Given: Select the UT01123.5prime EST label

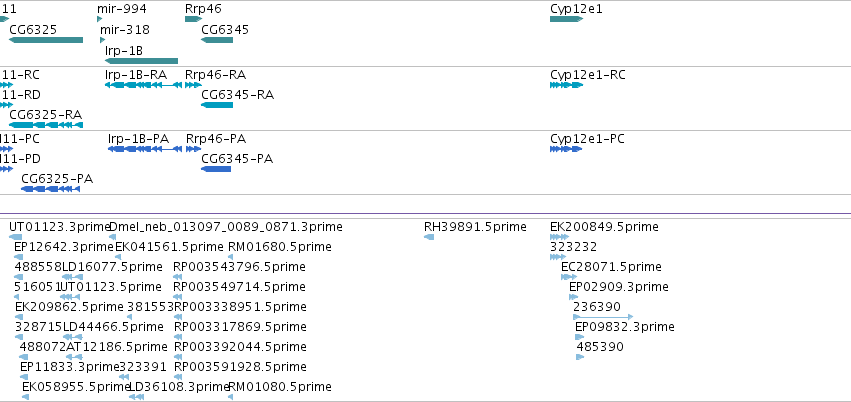Looking at the screenshot, I should pos(111,286).
